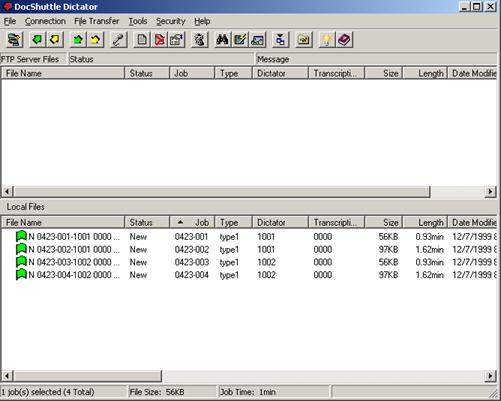Click FTP pane horizontal scrollbar thumb

click(x=222, y=192)
